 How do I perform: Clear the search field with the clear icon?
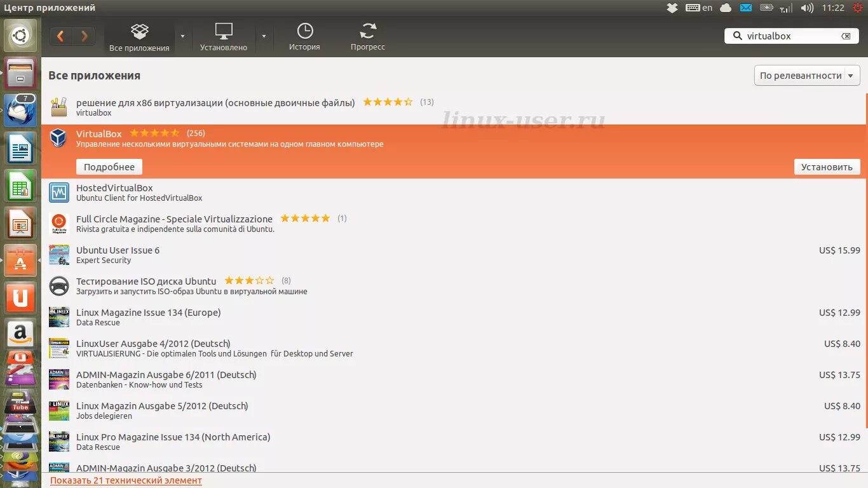[846, 36]
